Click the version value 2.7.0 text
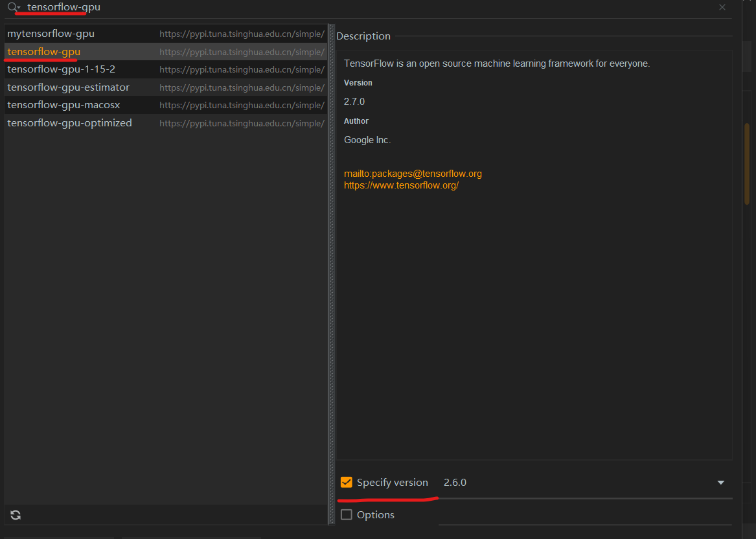Image resolution: width=756 pixels, height=539 pixels. coord(354,102)
